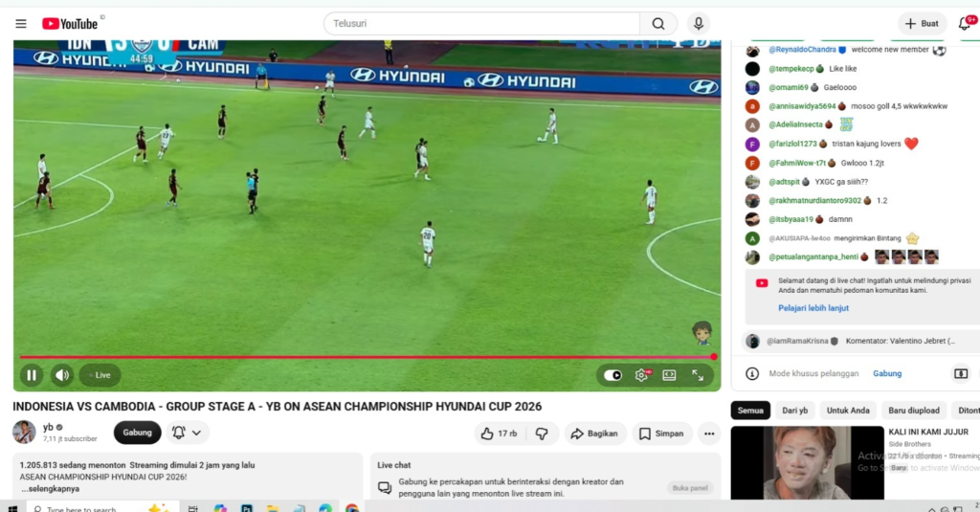The height and width of the screenshot is (512, 980).
Task: Open Super Chat dollar icon
Action: pyautogui.click(x=961, y=373)
